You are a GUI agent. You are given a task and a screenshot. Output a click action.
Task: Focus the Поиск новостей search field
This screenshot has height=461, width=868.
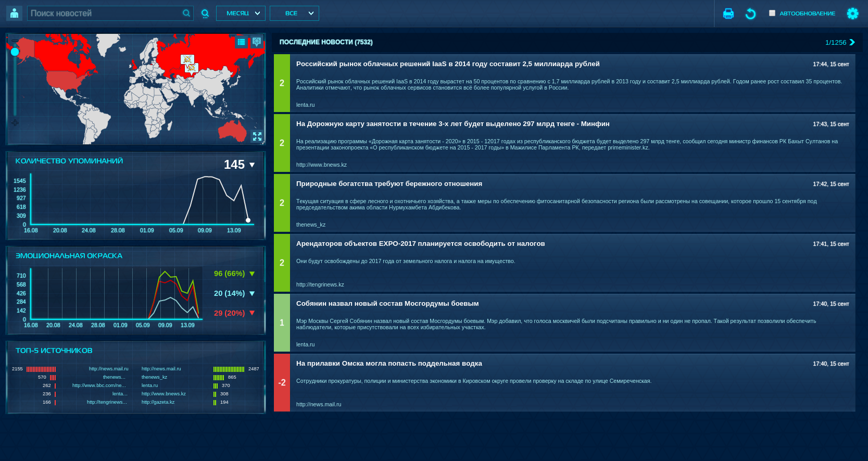point(104,14)
